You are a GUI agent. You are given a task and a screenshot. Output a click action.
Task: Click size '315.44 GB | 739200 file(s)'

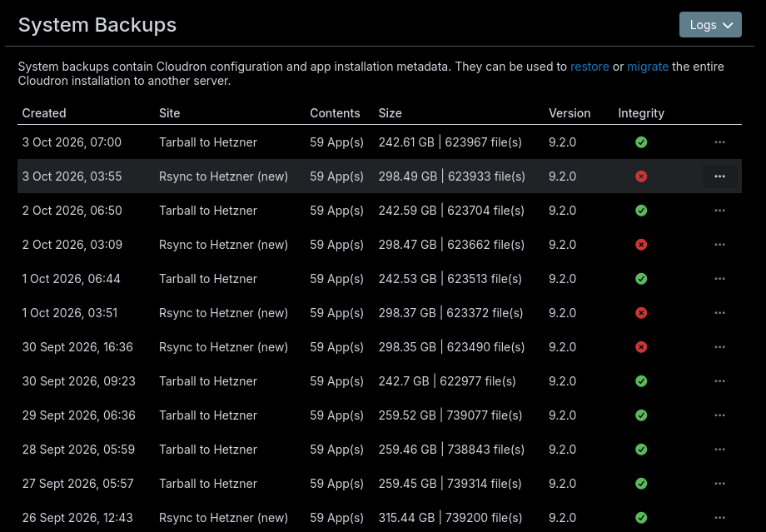pos(450,518)
